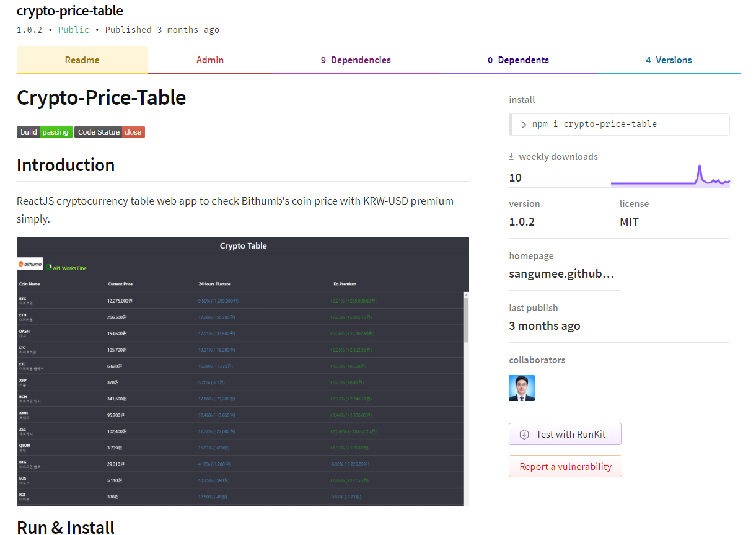Click the build passing badge
The height and width of the screenshot is (535, 756).
tap(45, 132)
